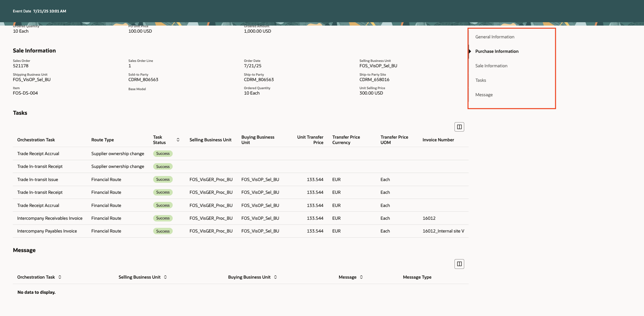The height and width of the screenshot is (316, 644).
Task: Select Trade Receipt Accrual in Financial Route row
Action: point(38,206)
